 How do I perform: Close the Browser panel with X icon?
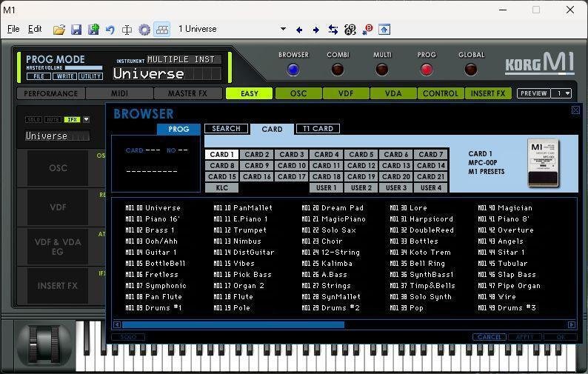(x=575, y=110)
